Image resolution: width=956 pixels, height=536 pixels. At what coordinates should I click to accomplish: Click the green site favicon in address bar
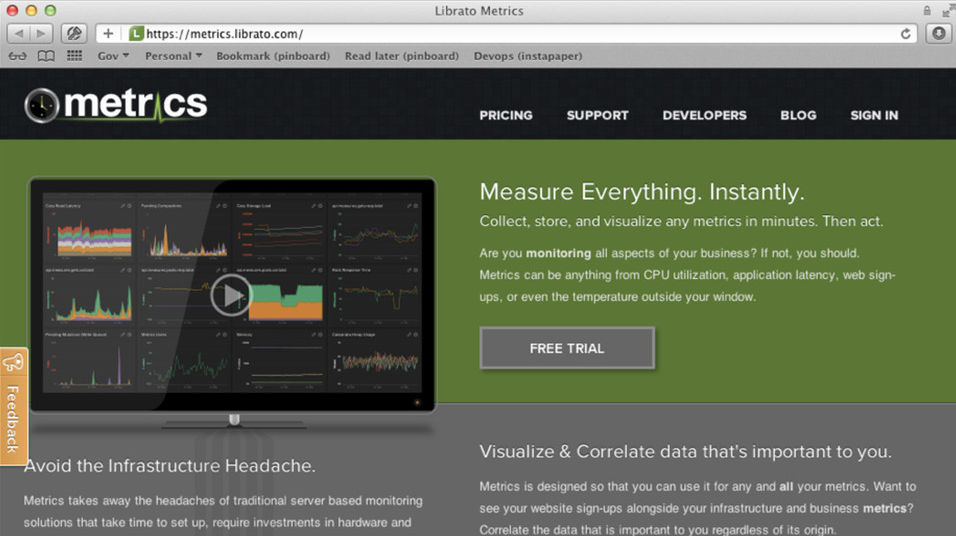[137, 34]
